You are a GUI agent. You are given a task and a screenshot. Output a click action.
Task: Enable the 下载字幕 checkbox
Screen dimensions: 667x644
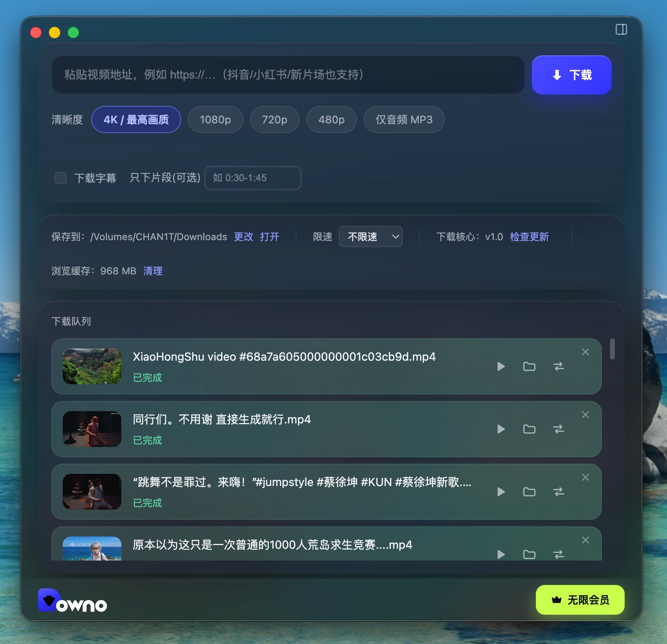click(x=61, y=178)
